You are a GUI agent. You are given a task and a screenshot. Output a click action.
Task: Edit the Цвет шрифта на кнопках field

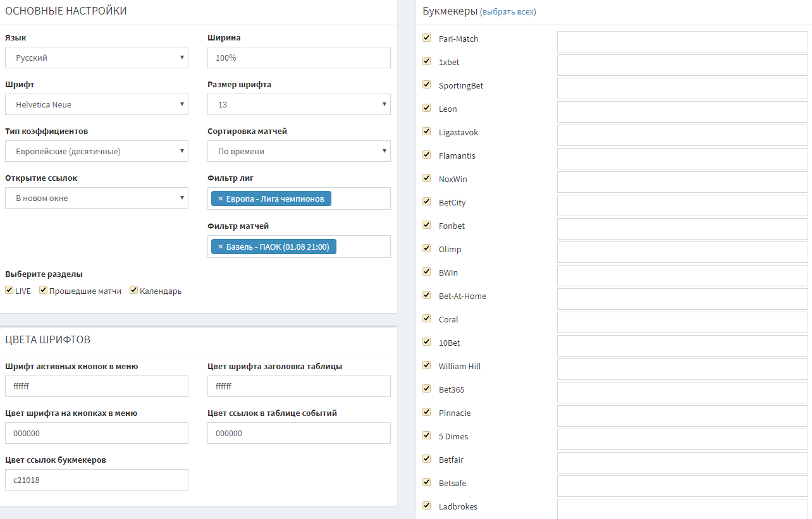pos(97,433)
